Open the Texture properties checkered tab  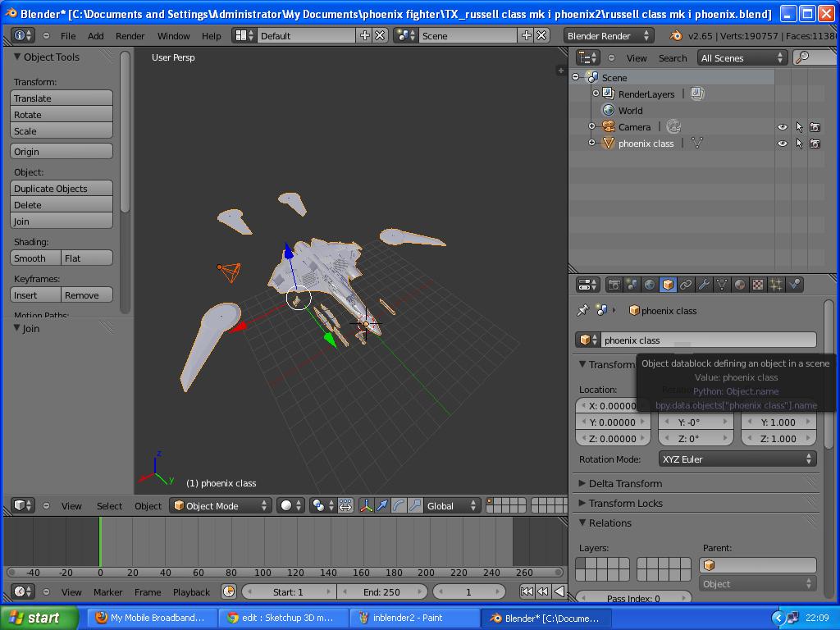click(x=756, y=285)
